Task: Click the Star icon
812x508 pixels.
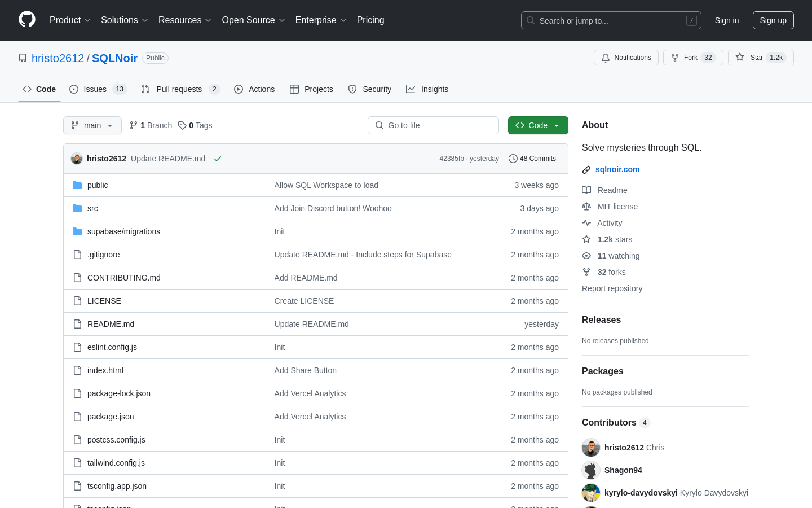Action: tap(740, 57)
